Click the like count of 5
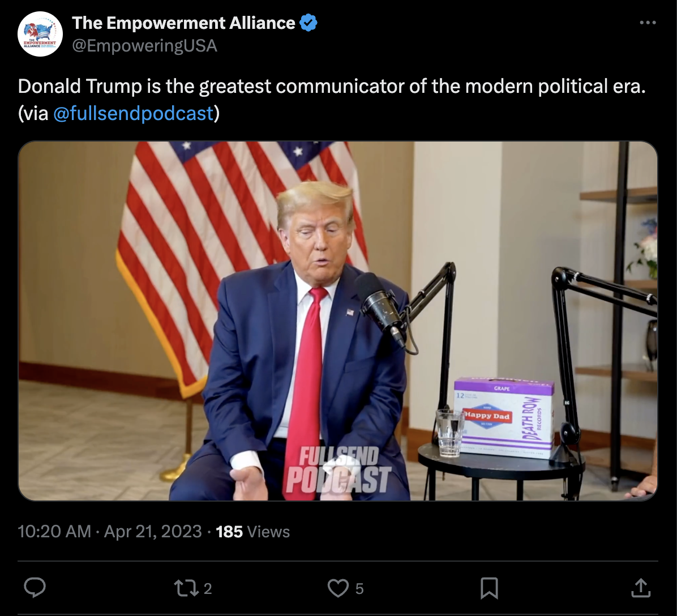677x616 pixels. click(x=359, y=588)
